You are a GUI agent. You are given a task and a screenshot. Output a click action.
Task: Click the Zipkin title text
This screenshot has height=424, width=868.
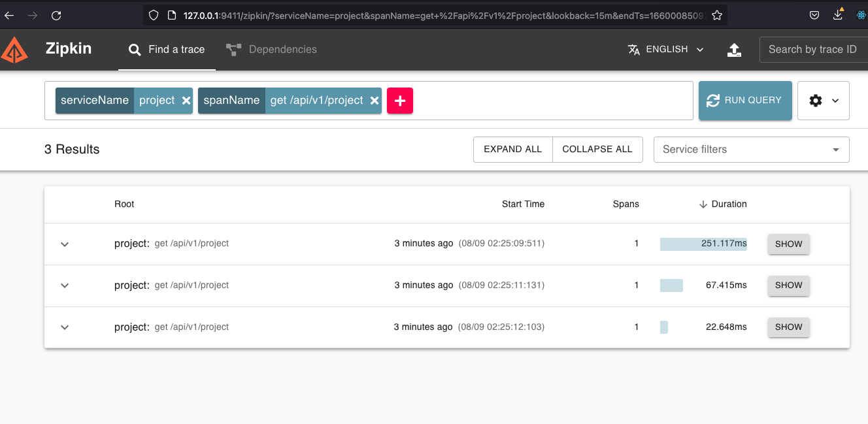click(69, 49)
